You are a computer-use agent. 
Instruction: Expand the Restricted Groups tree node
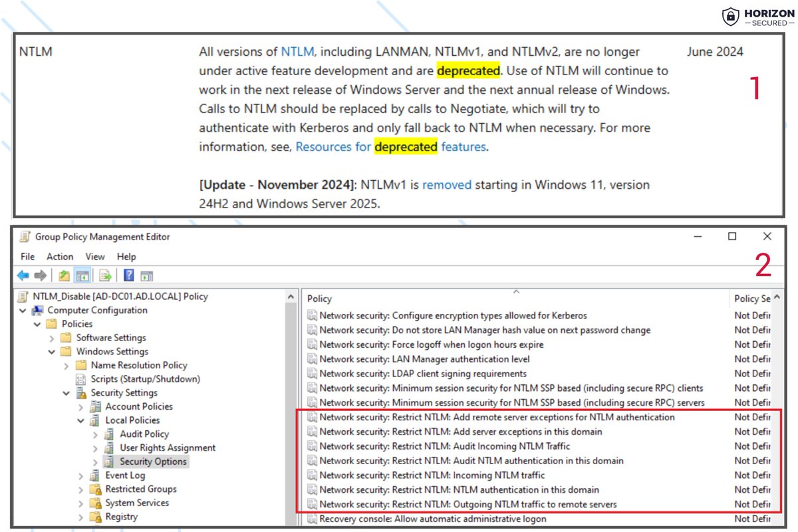(x=81, y=489)
